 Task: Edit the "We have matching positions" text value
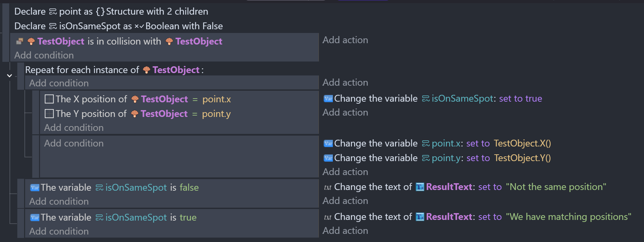coord(568,217)
